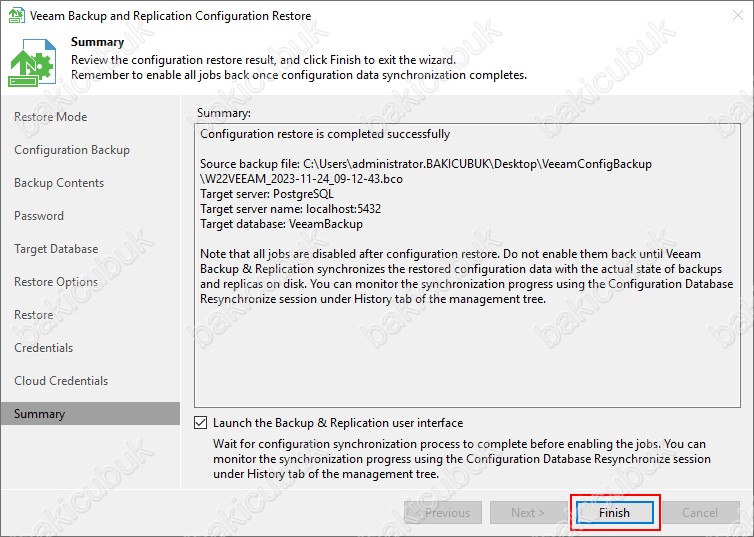Image resolution: width=754 pixels, height=537 pixels.
Task: Uncheck Launch the Backup & Replication user interface
Action: [x=201, y=423]
